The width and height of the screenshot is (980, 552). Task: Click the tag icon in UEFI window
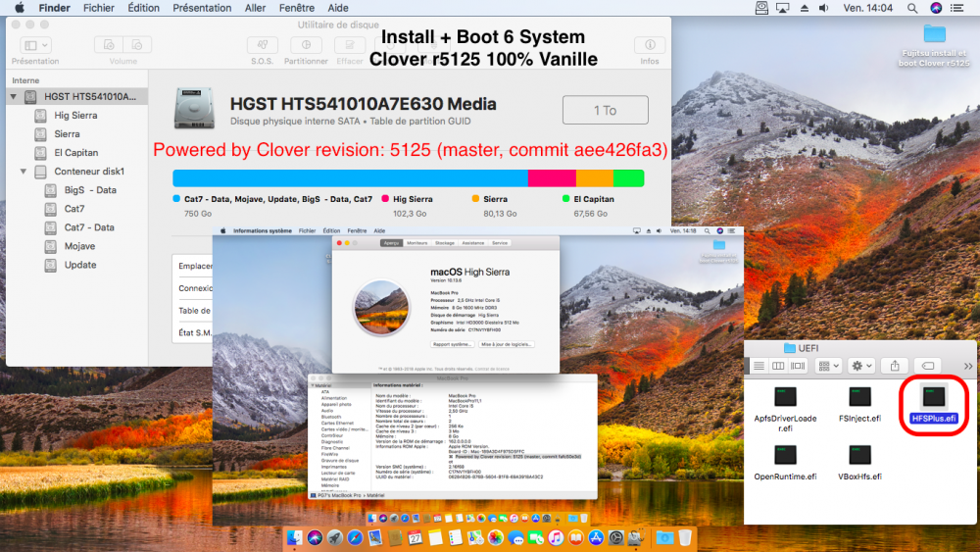928,366
